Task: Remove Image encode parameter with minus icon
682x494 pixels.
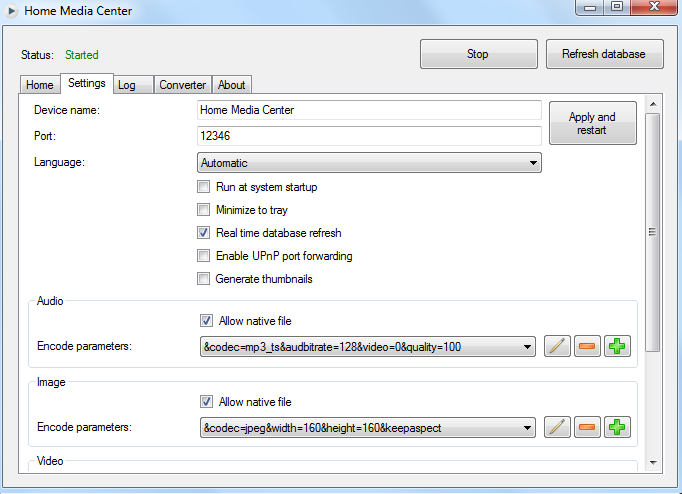Action: [x=588, y=427]
